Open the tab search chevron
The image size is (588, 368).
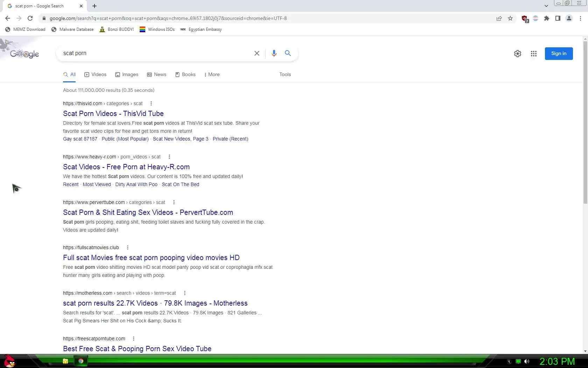click(546, 6)
